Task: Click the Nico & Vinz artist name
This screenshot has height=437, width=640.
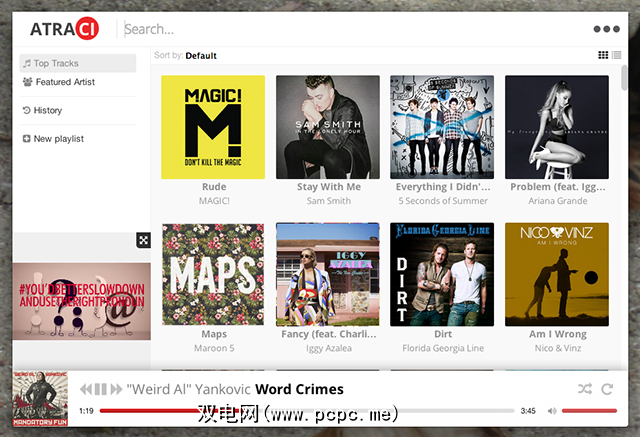Action: (x=558, y=348)
